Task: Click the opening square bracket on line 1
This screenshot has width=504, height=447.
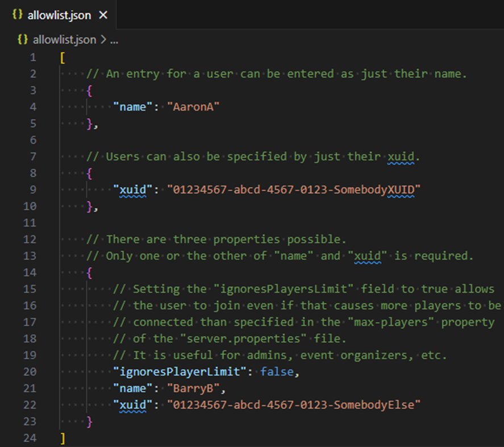Action: click(62, 57)
